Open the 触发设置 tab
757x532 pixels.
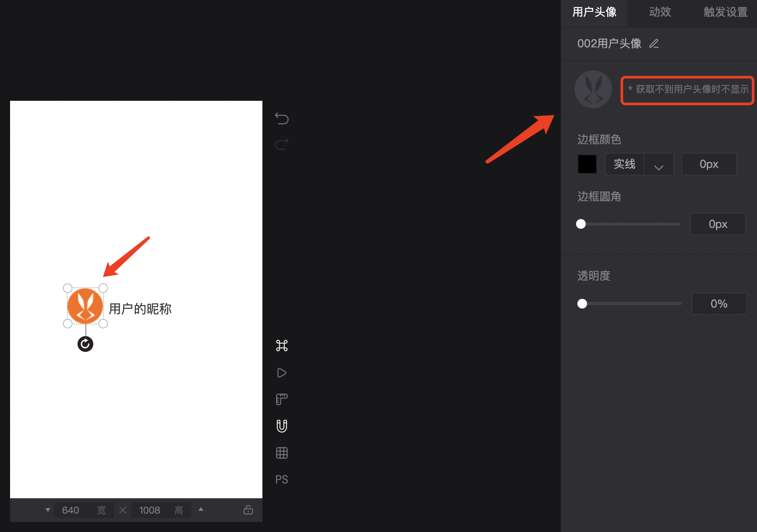pyautogui.click(x=725, y=12)
